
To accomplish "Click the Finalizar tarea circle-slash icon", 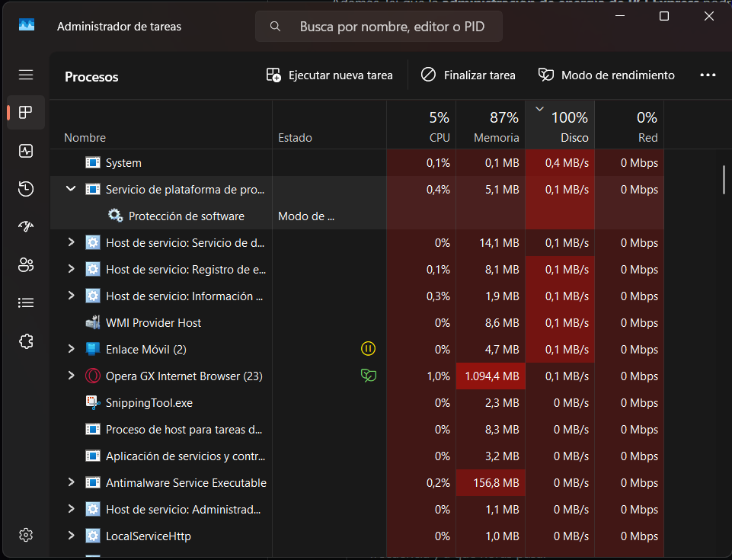I will [x=428, y=75].
